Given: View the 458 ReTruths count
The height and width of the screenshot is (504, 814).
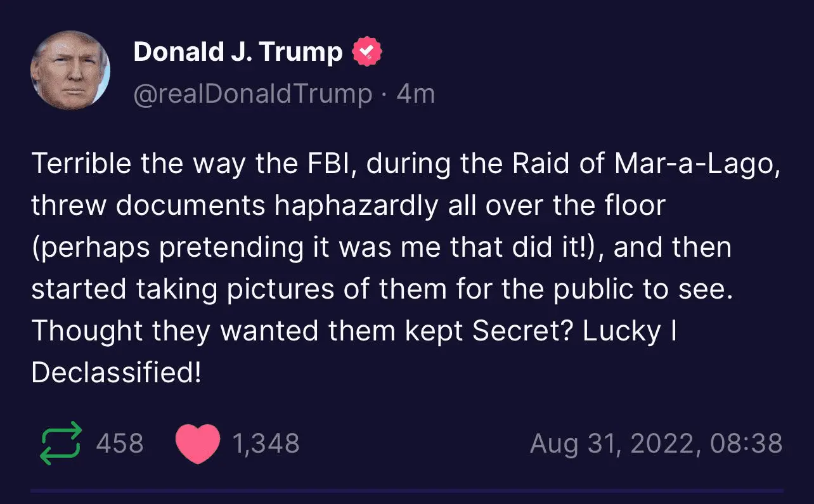Looking at the screenshot, I should [x=120, y=443].
